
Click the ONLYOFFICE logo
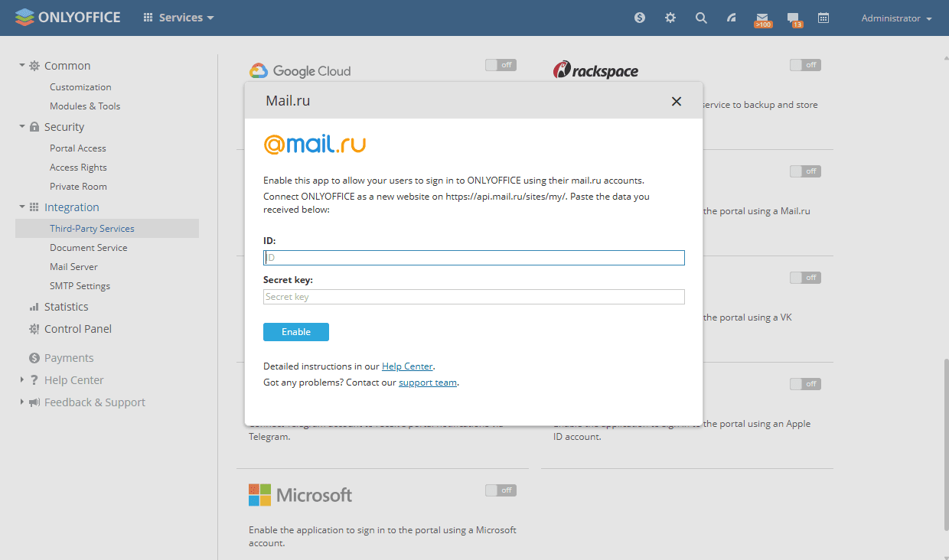(x=68, y=17)
